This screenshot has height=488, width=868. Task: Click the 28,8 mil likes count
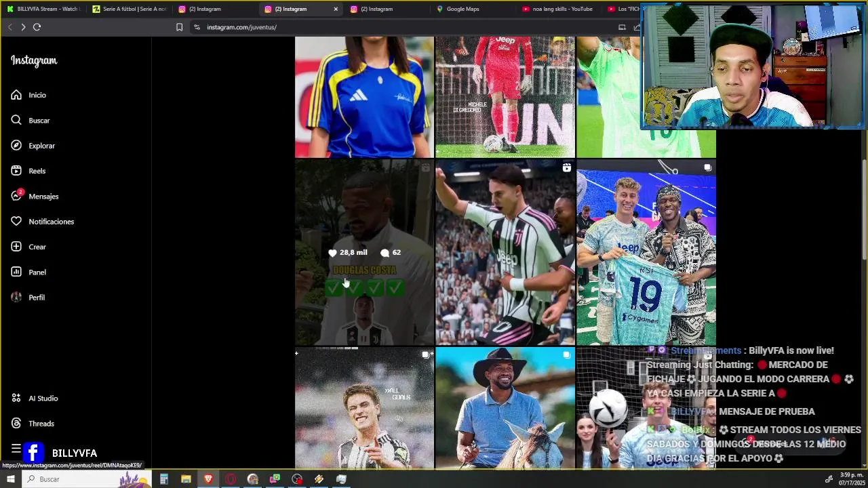point(348,253)
